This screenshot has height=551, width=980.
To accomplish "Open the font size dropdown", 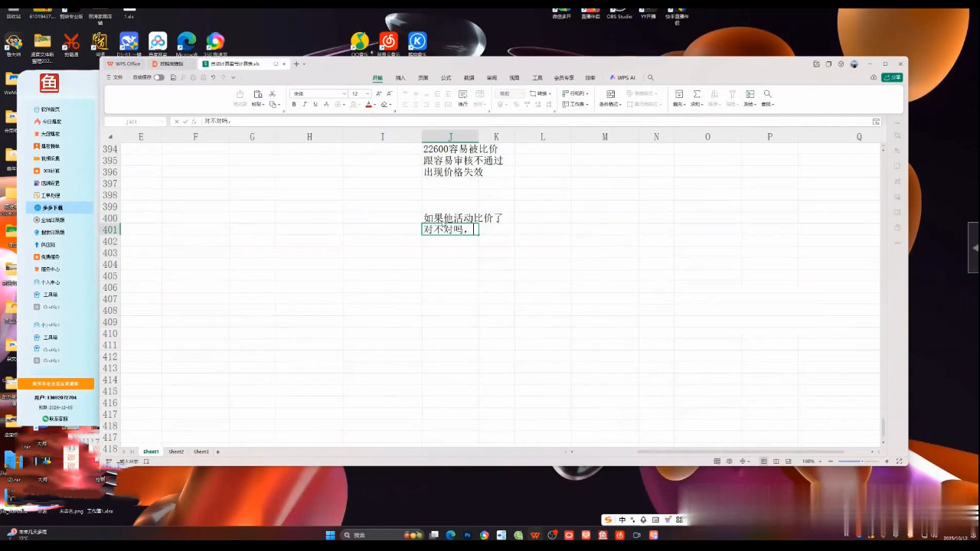I will click(x=367, y=93).
